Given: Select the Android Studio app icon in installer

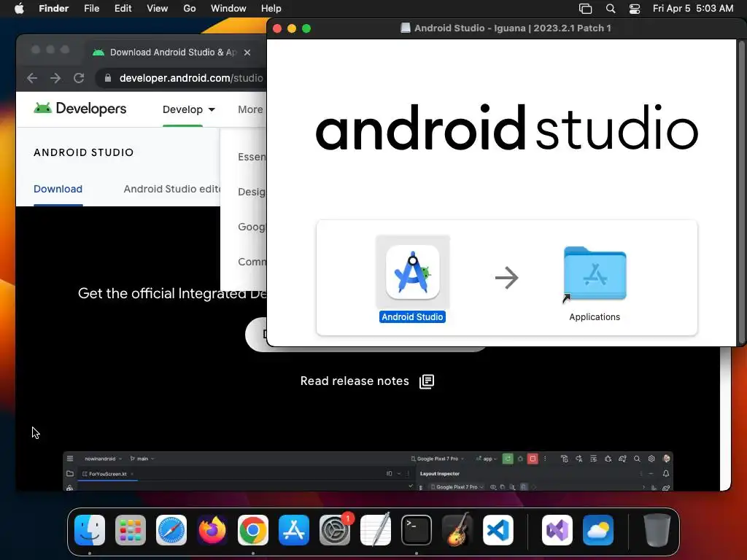Looking at the screenshot, I should point(413,273).
